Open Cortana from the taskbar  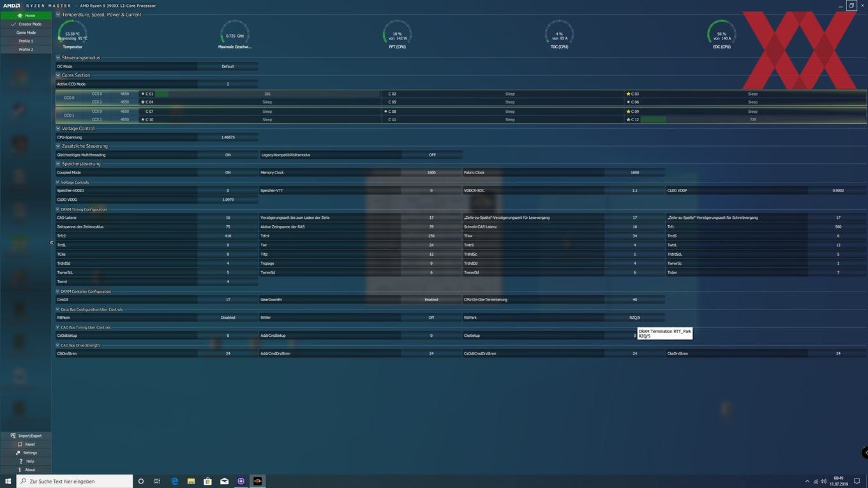(x=141, y=481)
